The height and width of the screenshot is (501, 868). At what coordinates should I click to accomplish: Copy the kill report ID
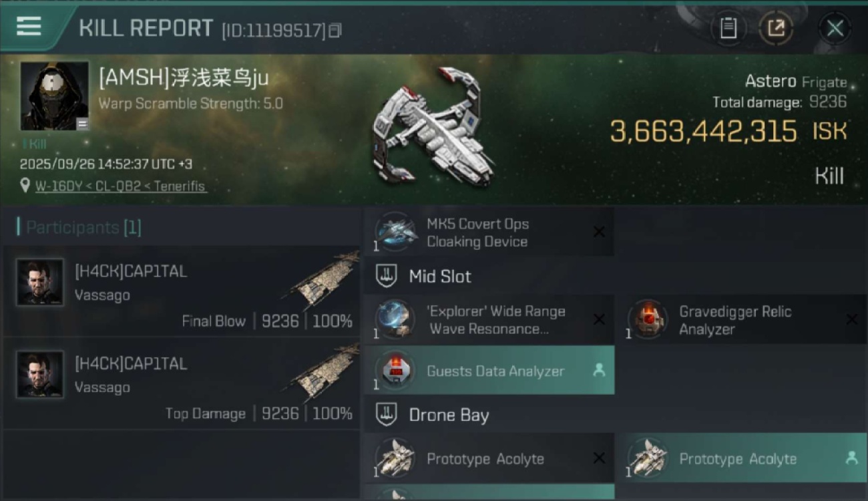(x=336, y=30)
